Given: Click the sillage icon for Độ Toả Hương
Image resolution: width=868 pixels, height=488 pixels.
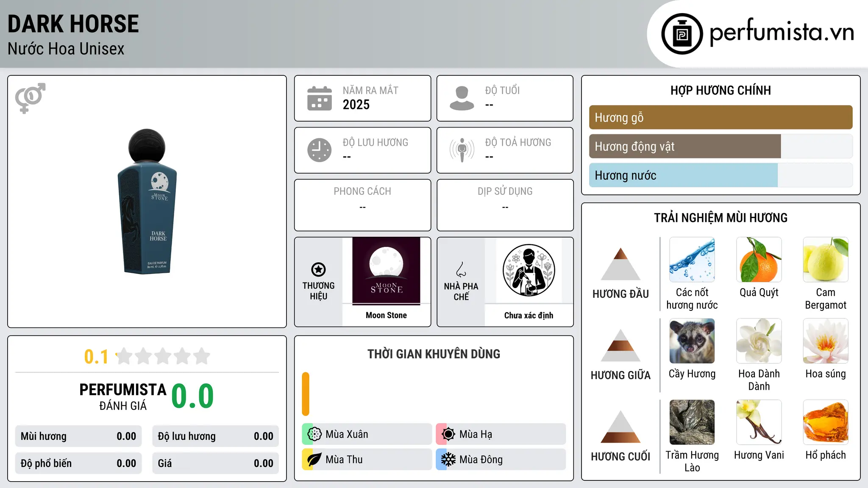Looking at the screenshot, I should pos(462,150).
